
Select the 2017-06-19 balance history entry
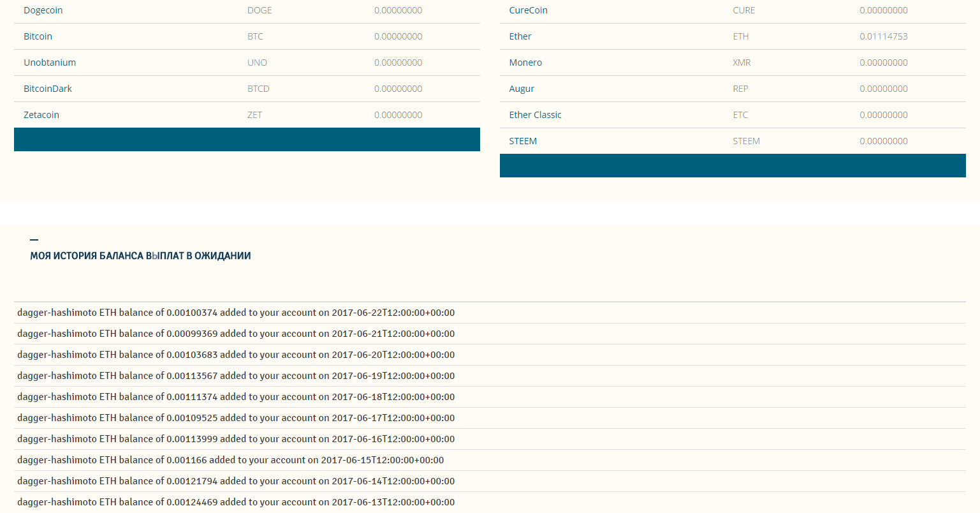[490, 376]
